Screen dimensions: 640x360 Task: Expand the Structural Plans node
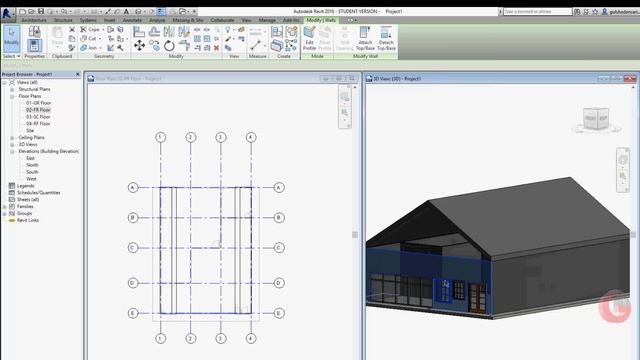(x=12, y=89)
